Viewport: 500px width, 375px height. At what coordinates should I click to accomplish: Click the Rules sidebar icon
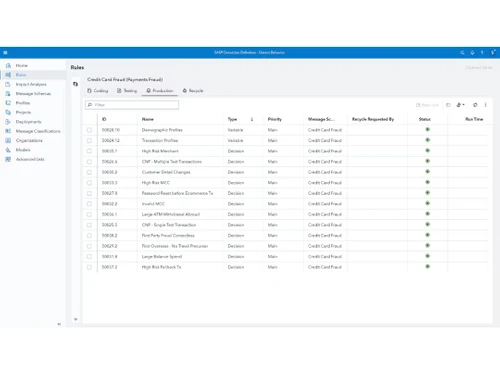[8, 75]
